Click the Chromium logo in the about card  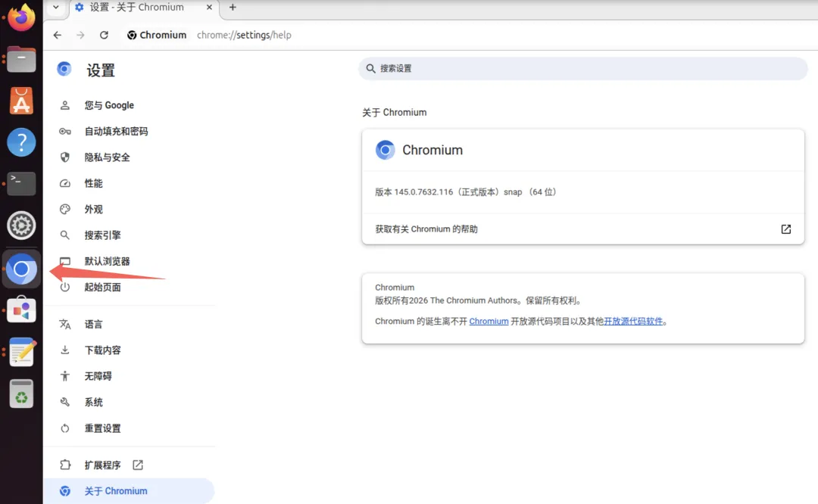[385, 150]
